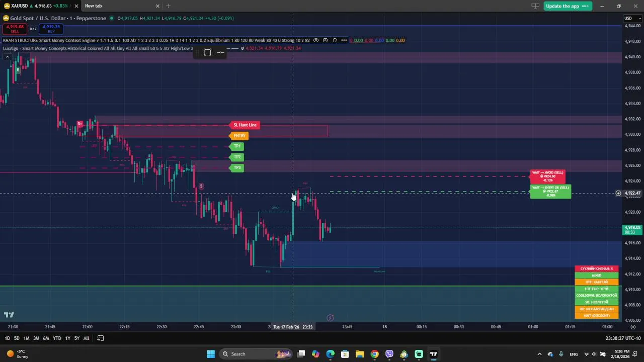Collapse the indicator legend list
The width and height of the screenshot is (644, 362).
(x=7, y=57)
